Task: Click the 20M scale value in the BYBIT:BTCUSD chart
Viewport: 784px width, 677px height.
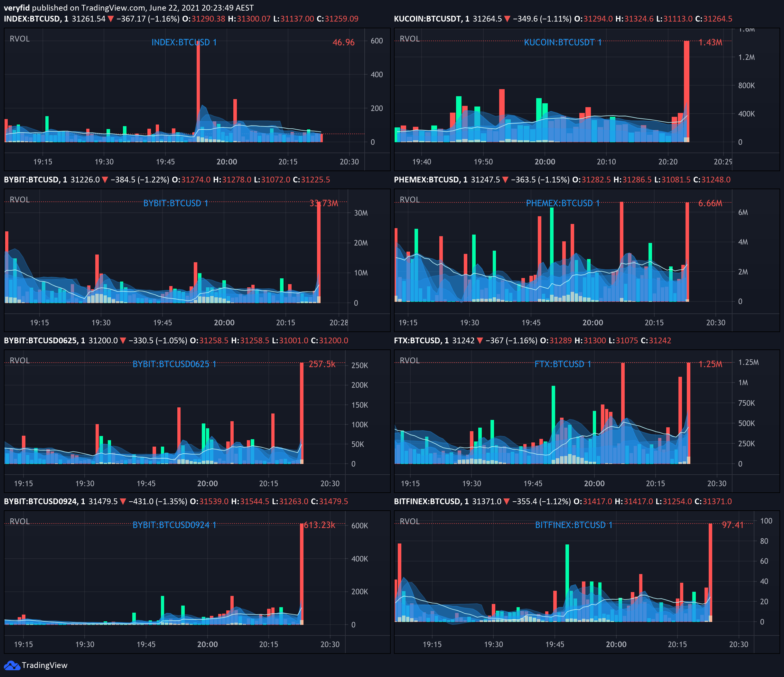Action: [361, 243]
